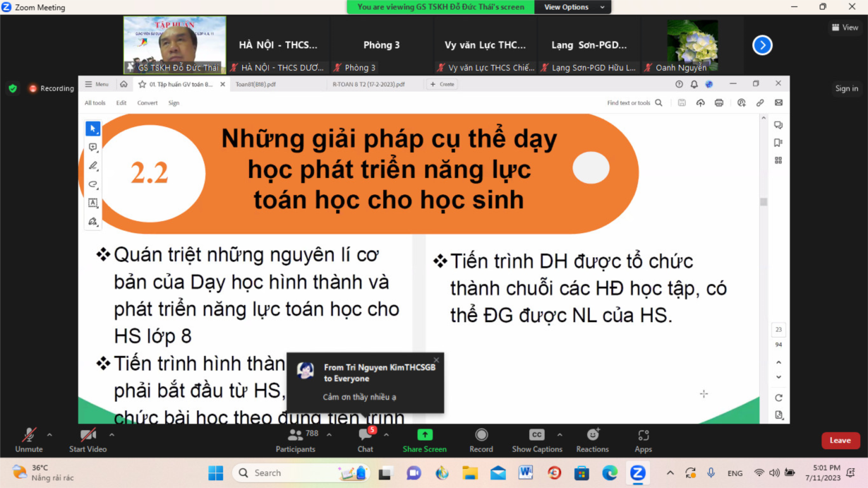Expand audio options arrow beside Unmute
Viewport: 868px width, 488px height.
(x=49, y=435)
